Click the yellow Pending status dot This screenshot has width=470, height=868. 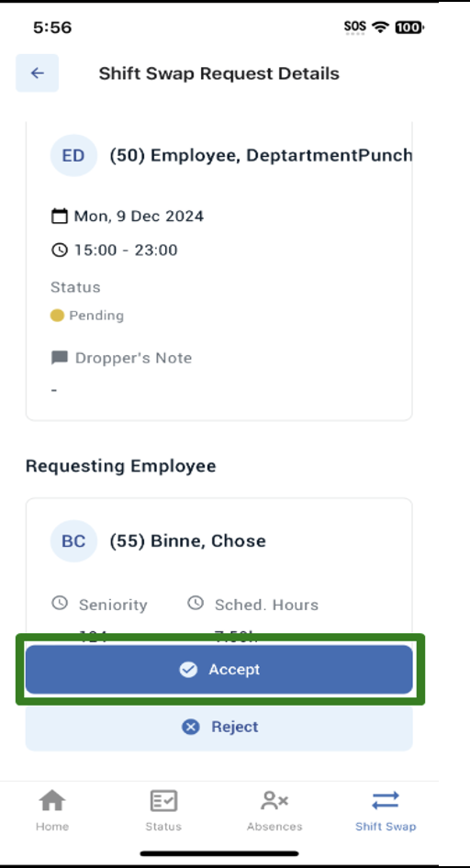click(x=57, y=316)
